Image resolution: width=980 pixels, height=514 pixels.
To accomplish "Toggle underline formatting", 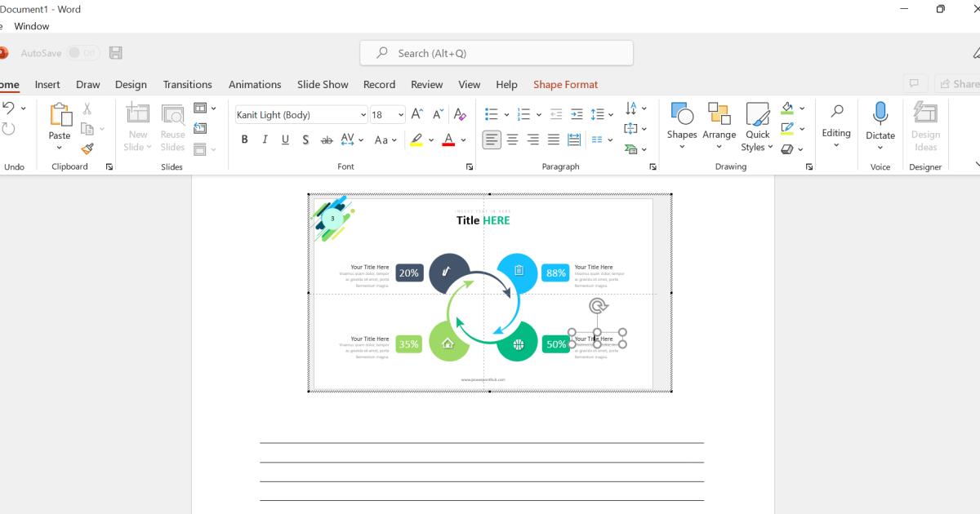I will (x=285, y=140).
